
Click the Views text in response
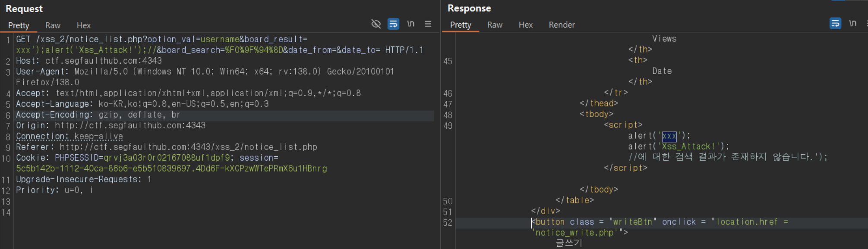pyautogui.click(x=664, y=39)
